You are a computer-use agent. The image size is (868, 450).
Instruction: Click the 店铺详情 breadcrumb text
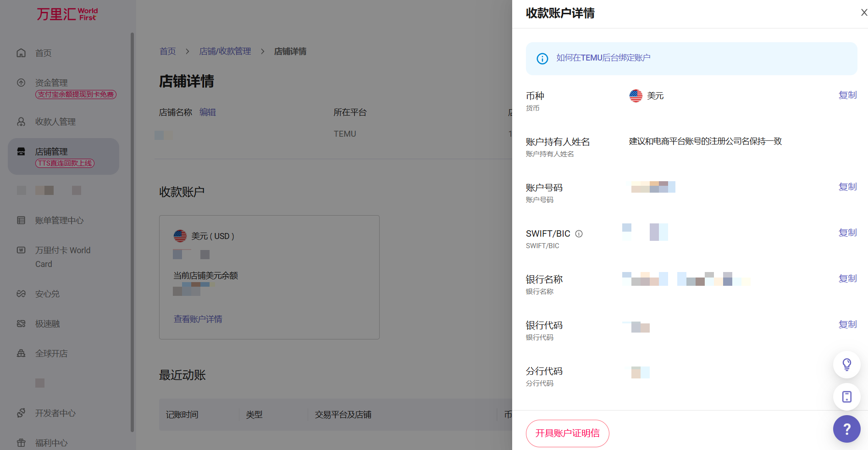pyautogui.click(x=290, y=51)
